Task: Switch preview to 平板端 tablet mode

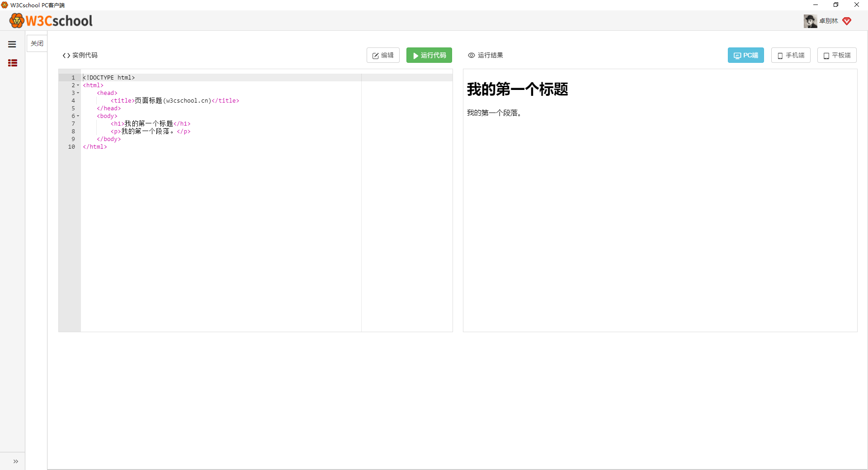Action: click(836, 55)
